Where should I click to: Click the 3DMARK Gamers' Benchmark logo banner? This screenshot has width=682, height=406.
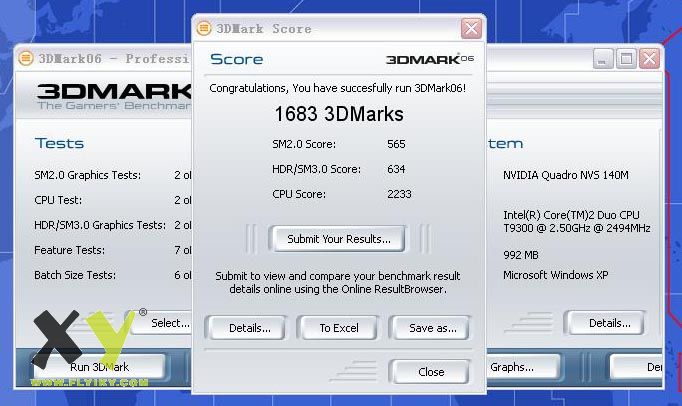coord(114,97)
